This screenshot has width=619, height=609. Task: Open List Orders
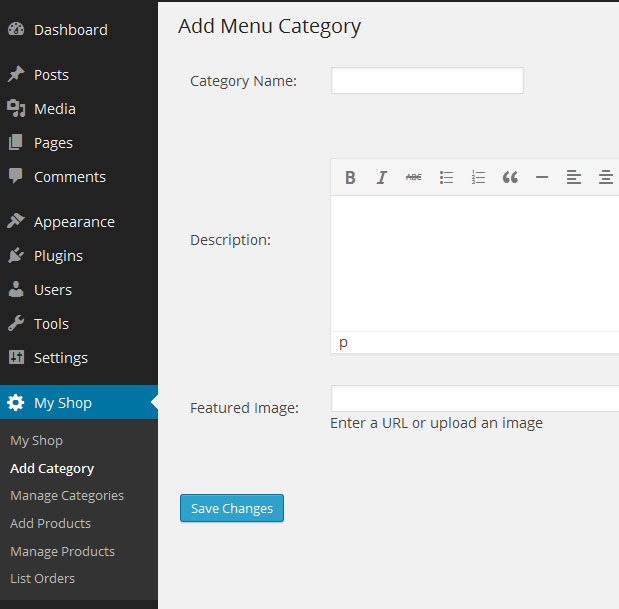[x=43, y=579]
